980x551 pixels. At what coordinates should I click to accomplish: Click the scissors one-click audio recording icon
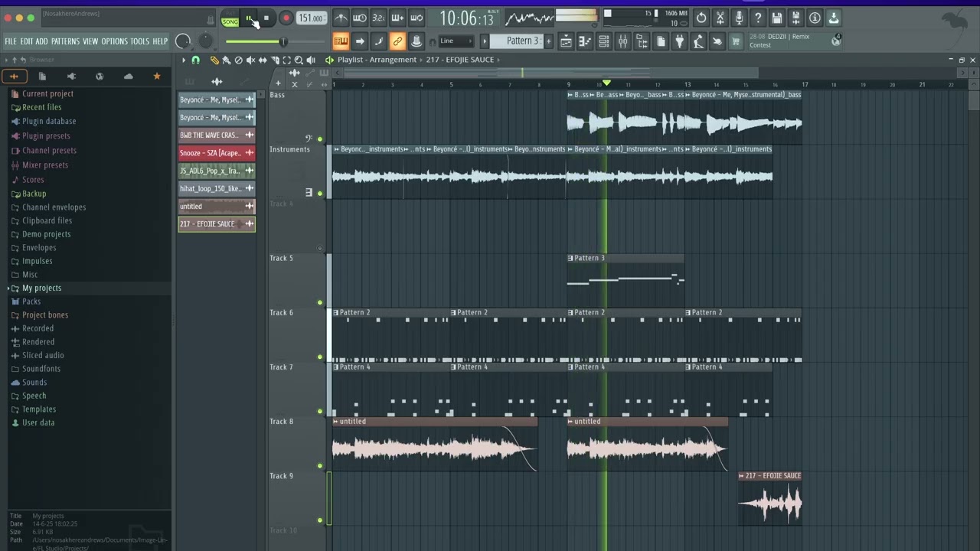(720, 18)
